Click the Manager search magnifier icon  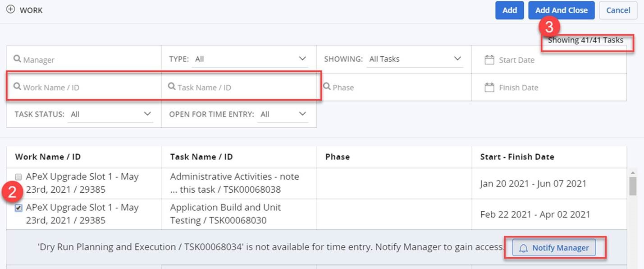click(18, 59)
